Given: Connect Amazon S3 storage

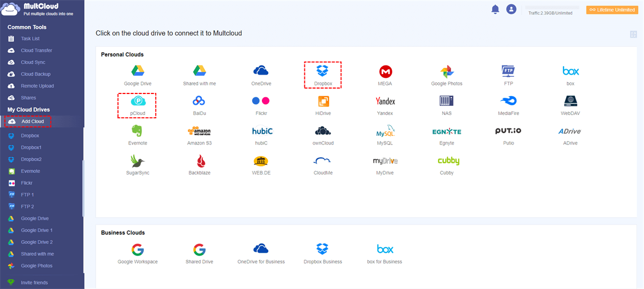Looking at the screenshot, I should [x=199, y=135].
